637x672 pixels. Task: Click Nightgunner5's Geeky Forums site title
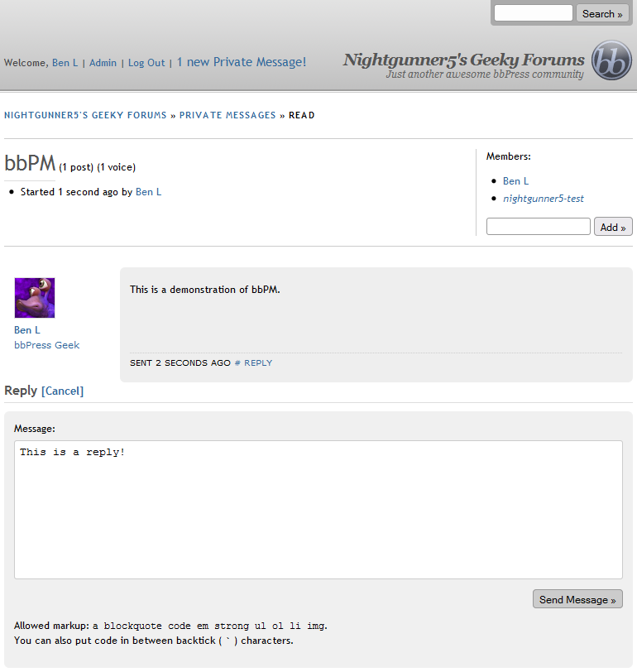pyautogui.click(x=463, y=60)
